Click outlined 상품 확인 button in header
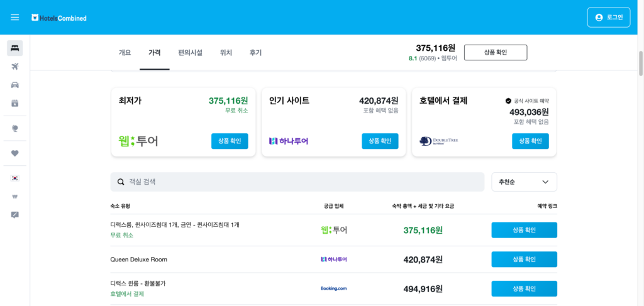Screen dimensions: 644x306 click(496, 53)
